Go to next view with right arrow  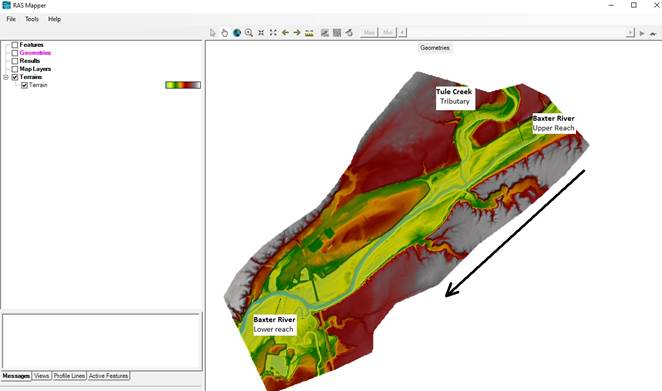(x=297, y=33)
